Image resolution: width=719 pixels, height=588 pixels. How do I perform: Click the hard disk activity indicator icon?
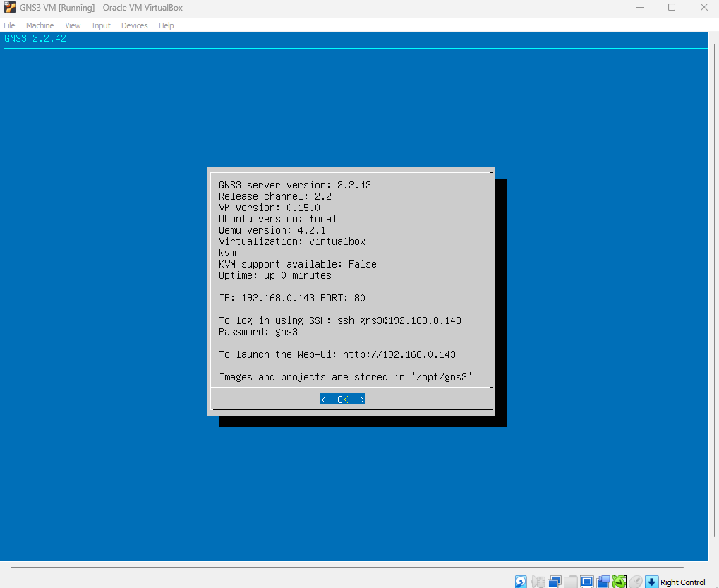point(521,582)
